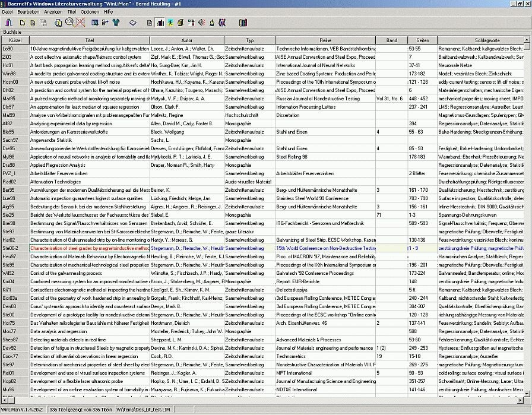532x415 pixels.
Task: Open the Titel menu
Action: tap(72, 12)
